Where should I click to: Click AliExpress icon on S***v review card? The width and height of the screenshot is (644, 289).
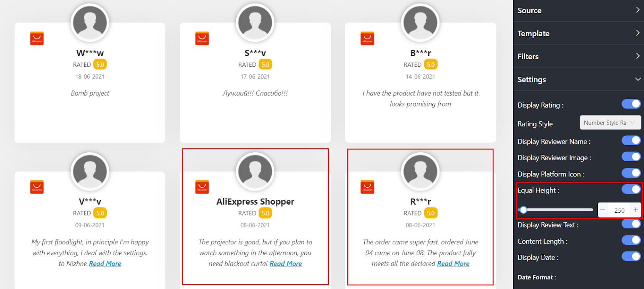202,39
